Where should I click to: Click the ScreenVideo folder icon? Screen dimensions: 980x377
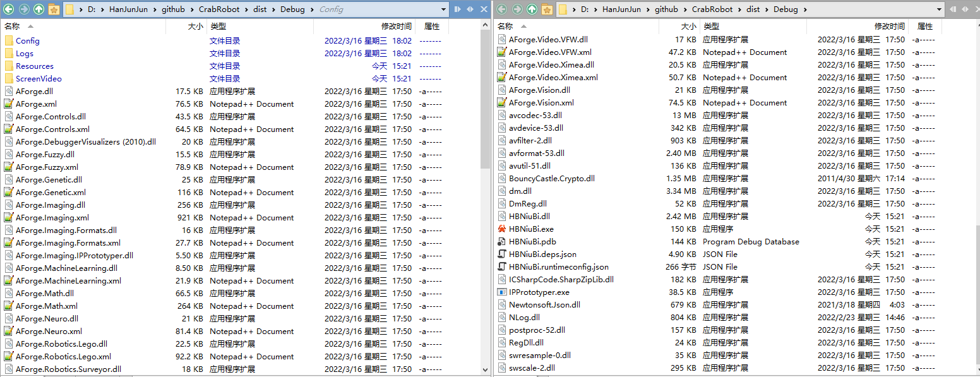click(x=9, y=78)
